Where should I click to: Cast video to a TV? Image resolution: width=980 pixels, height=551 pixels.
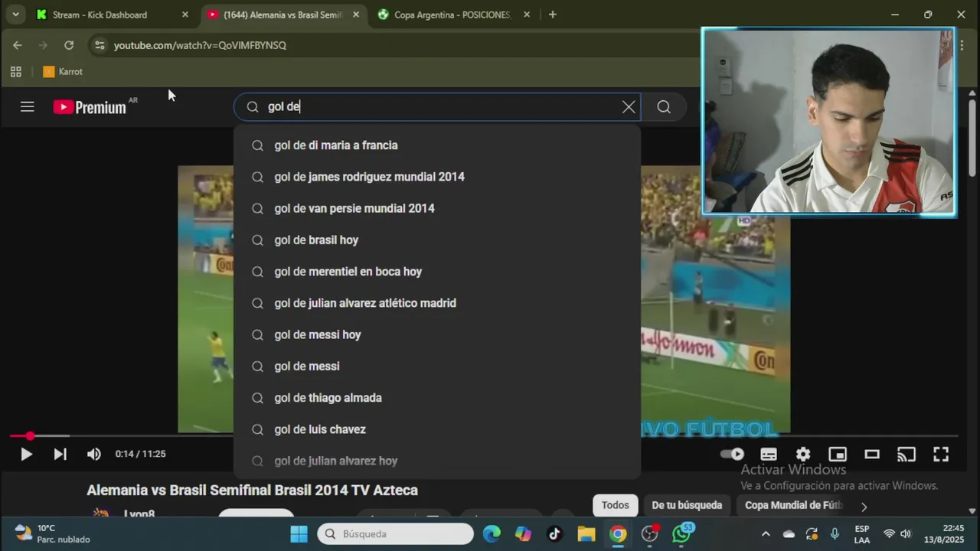(x=906, y=454)
